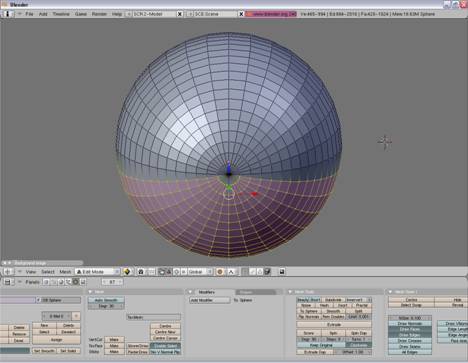This screenshot has width=468, height=363.
Task: Click the current frame number field
Action: 113,282
